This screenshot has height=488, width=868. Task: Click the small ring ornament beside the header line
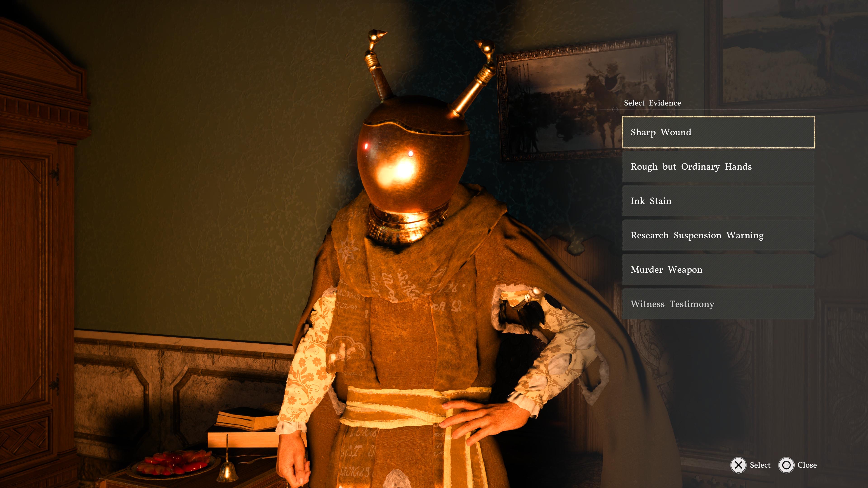tap(615, 109)
